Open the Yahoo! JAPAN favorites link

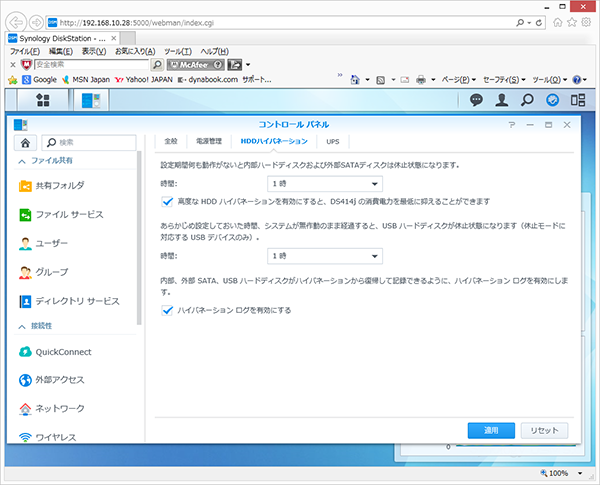click(143, 80)
